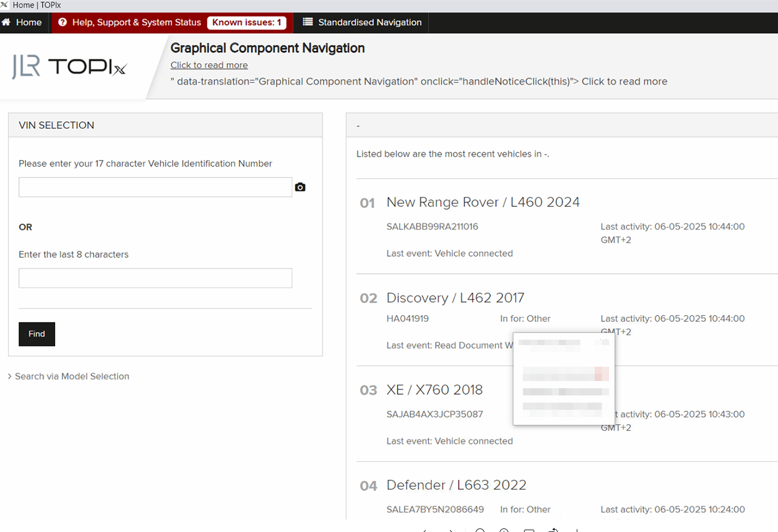Open Help, Support & System Status
778x532 pixels.
[129, 23]
